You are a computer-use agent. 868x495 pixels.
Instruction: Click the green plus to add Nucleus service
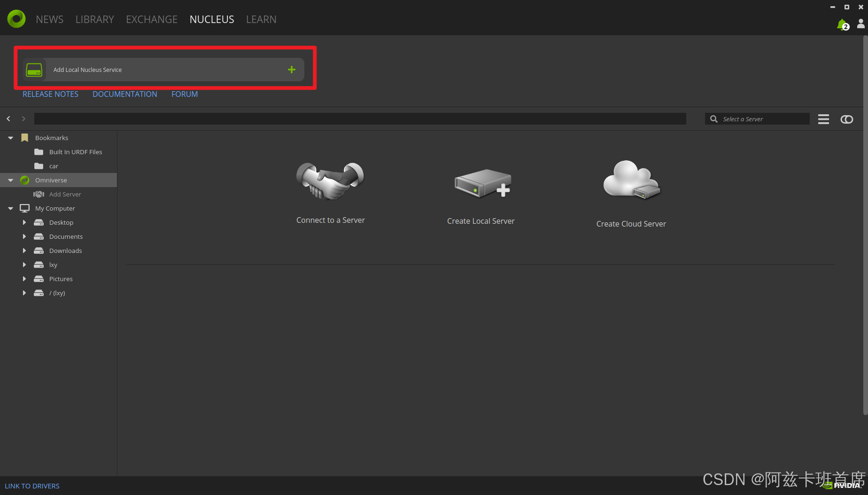click(x=292, y=70)
